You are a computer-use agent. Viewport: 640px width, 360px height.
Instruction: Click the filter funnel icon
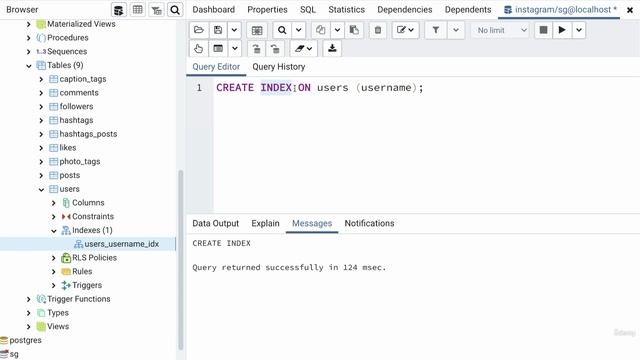[x=436, y=30]
